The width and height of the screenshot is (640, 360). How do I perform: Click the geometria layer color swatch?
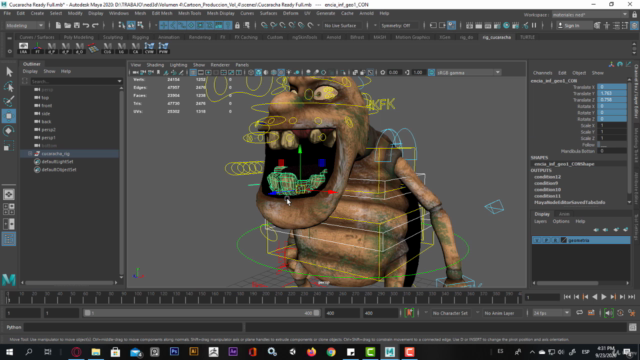(x=564, y=240)
